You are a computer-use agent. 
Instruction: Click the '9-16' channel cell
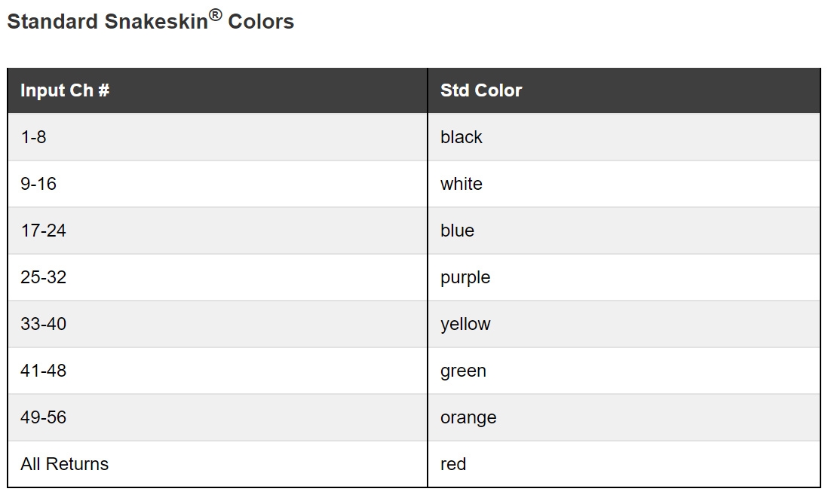click(x=38, y=184)
